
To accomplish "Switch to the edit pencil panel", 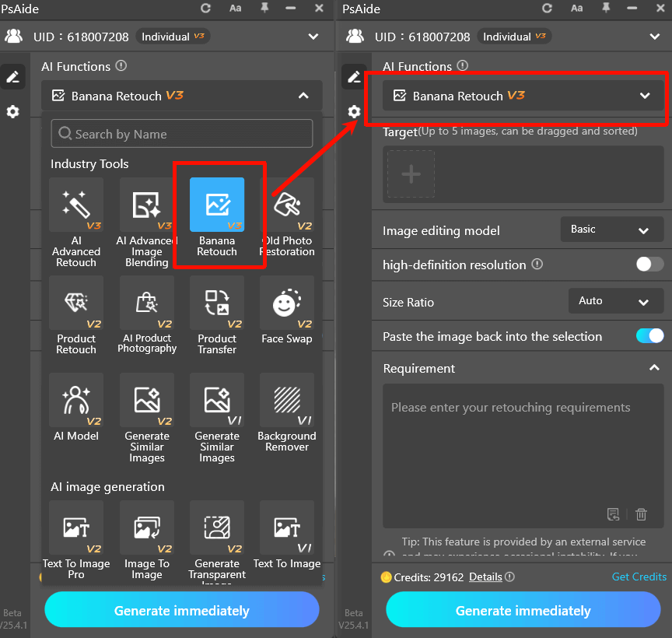I will 12,77.
